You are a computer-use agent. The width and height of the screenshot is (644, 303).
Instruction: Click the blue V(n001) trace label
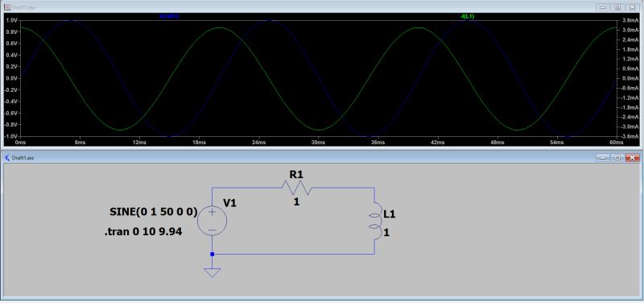coord(169,16)
